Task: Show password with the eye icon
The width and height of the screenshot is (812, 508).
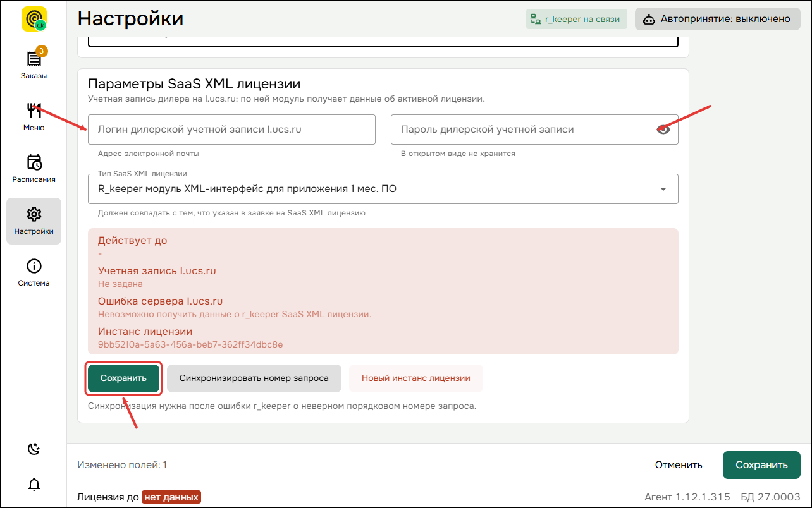Action: pos(663,130)
